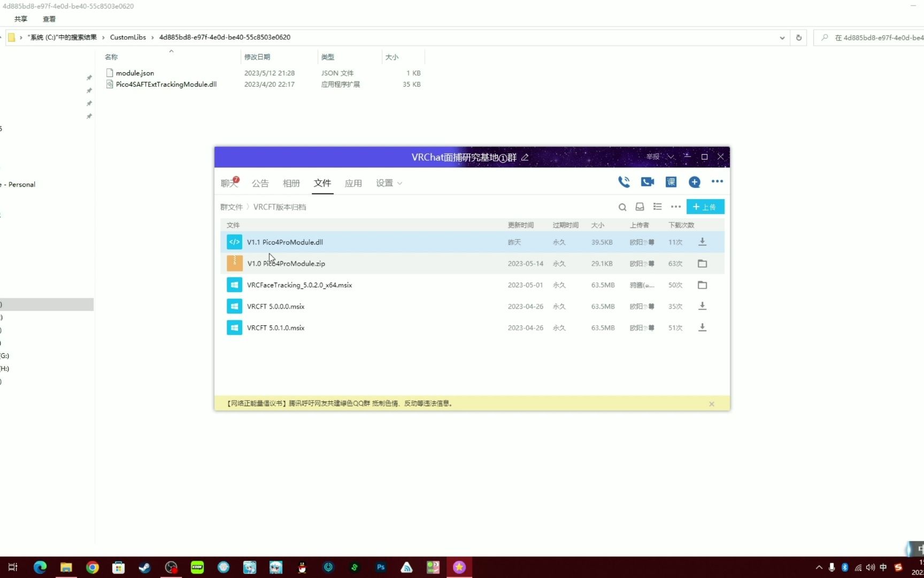Open Explorer 查看 ribbon tab
The height and width of the screenshot is (578, 924).
pos(49,19)
